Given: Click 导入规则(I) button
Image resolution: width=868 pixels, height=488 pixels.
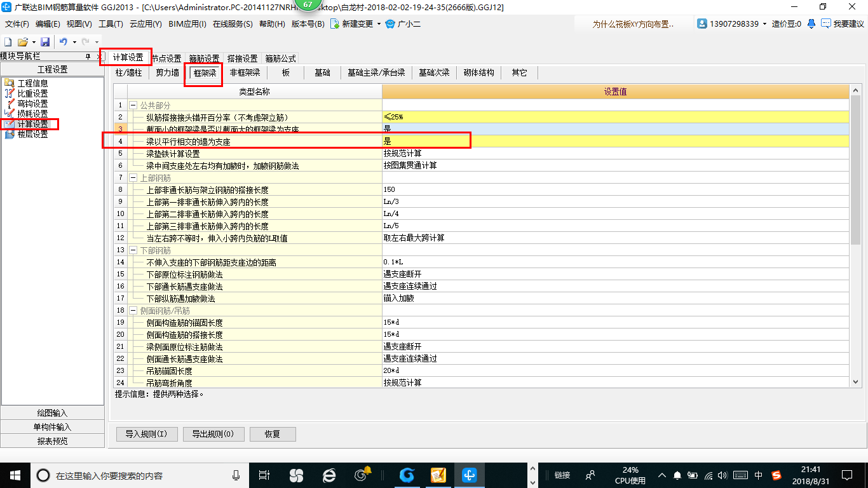Looking at the screenshot, I should [x=146, y=434].
